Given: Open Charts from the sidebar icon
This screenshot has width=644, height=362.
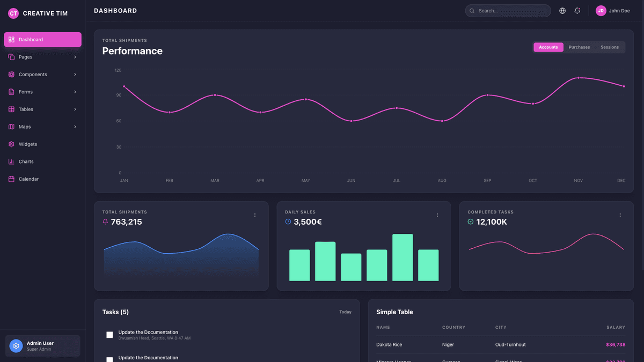Looking at the screenshot, I should coord(11,161).
